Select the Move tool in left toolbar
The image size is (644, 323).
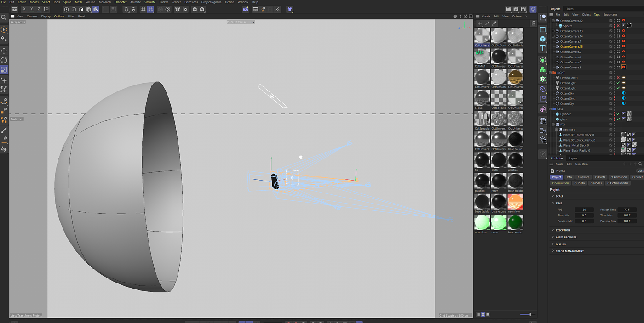coord(4,51)
